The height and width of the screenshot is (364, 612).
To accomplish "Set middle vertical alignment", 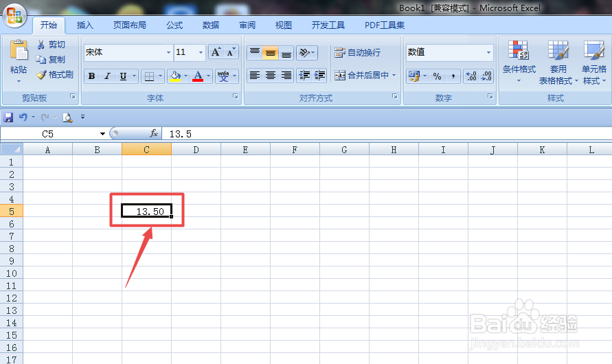I will click(x=270, y=52).
